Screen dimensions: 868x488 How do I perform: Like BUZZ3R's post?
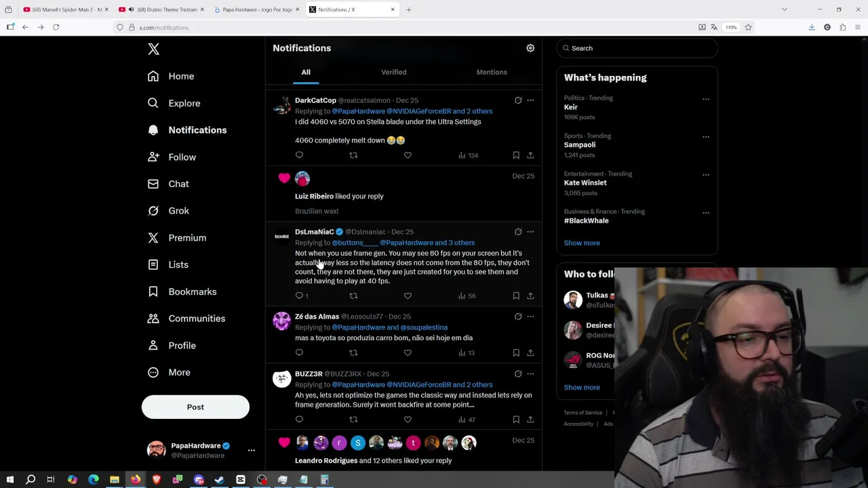(x=408, y=420)
